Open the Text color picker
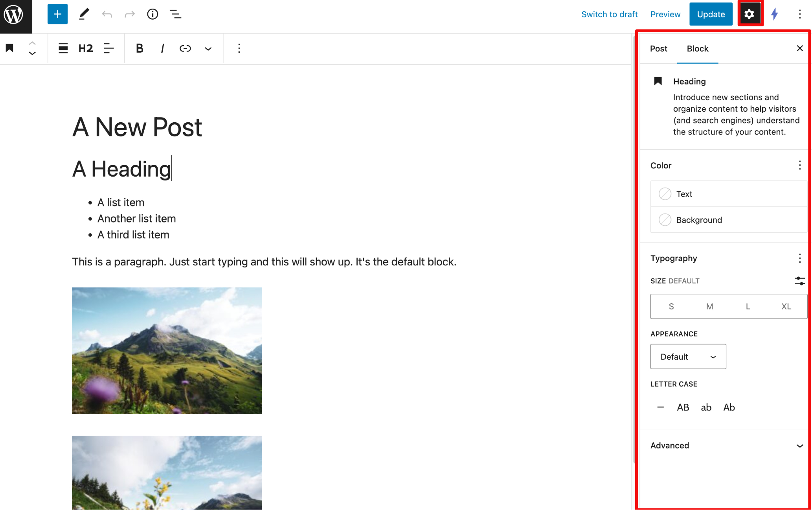This screenshot has width=812, height=510. click(729, 194)
